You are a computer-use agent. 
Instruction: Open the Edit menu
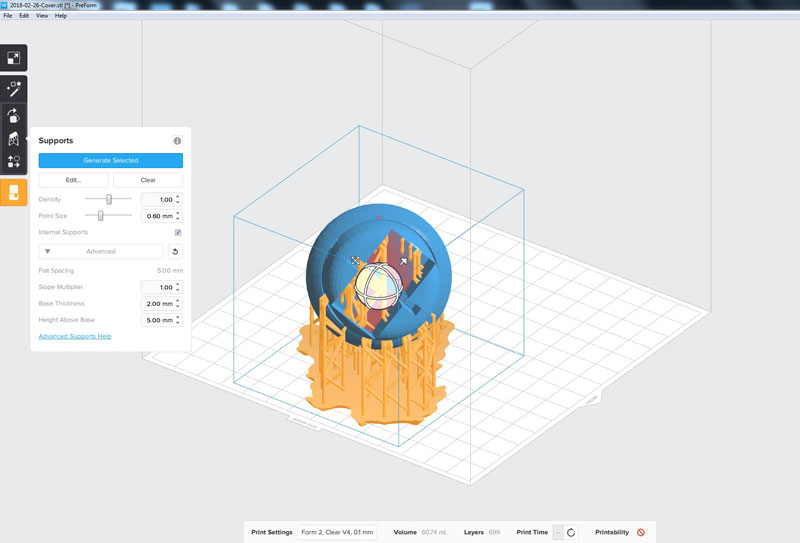pos(24,16)
